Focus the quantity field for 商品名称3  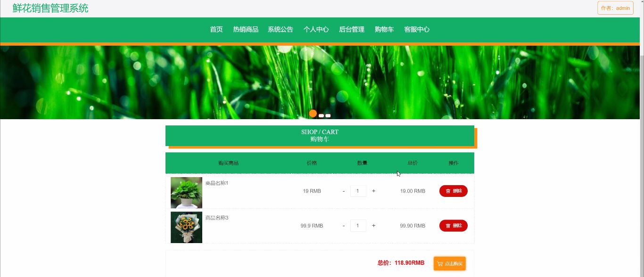pyautogui.click(x=358, y=226)
